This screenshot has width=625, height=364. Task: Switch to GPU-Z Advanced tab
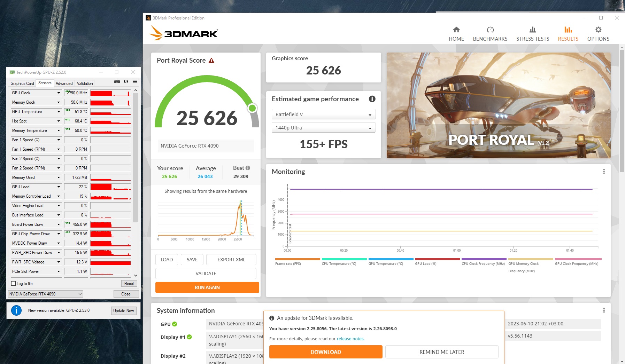click(64, 84)
